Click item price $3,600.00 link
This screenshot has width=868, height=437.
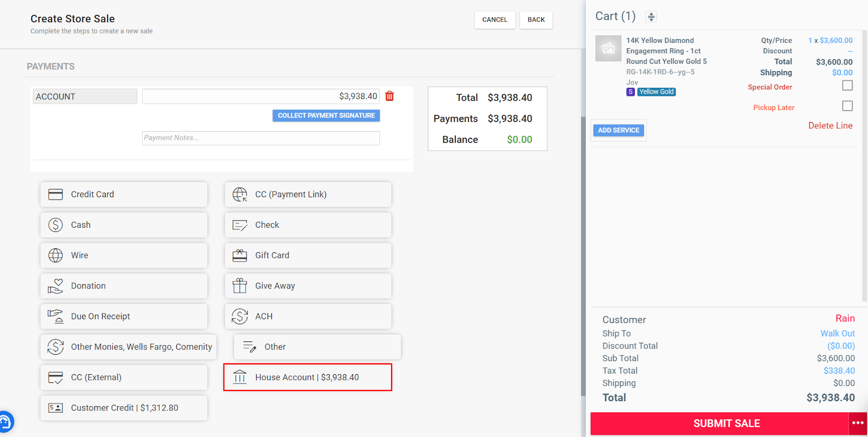pos(836,40)
